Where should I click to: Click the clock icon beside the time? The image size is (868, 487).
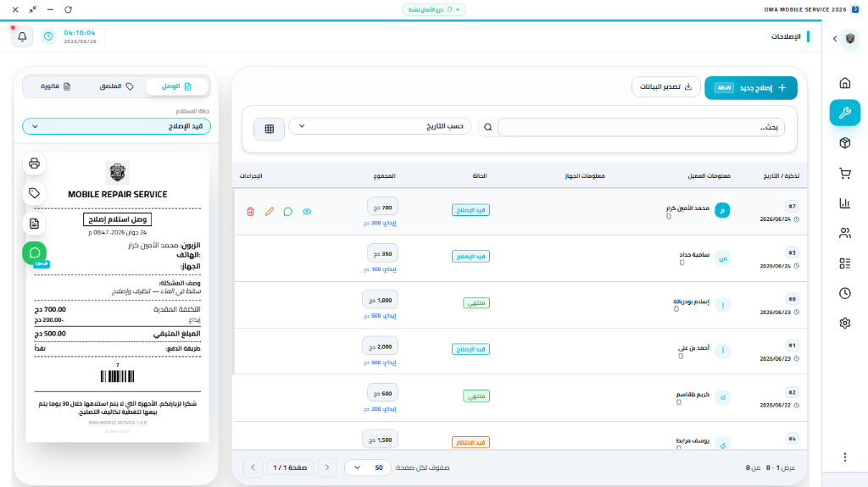point(48,36)
